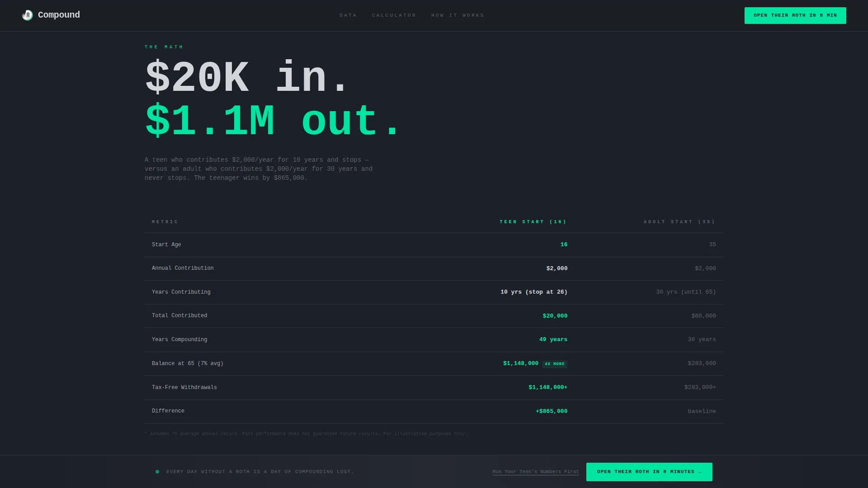Click the baseline cell
This screenshot has height=488, width=868.
[702, 411]
